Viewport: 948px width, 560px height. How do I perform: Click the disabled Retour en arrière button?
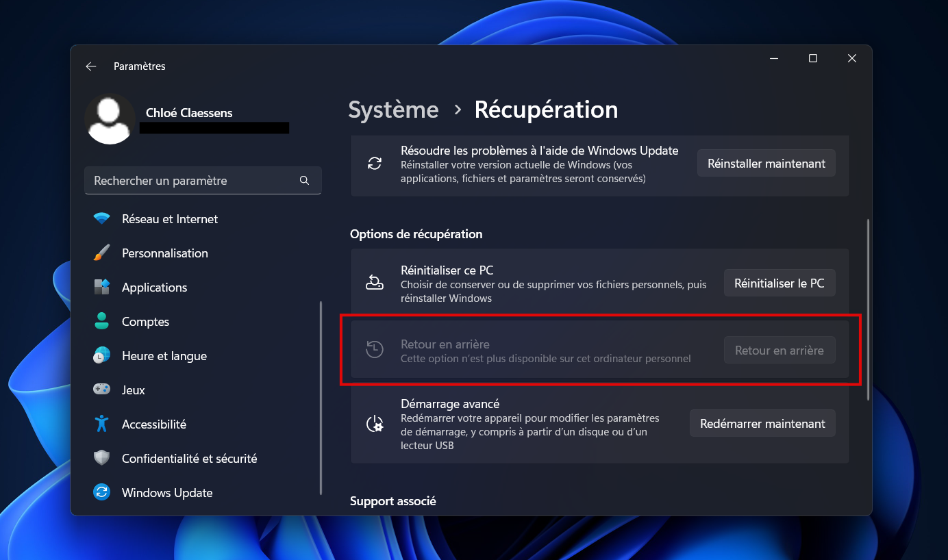[x=779, y=350]
